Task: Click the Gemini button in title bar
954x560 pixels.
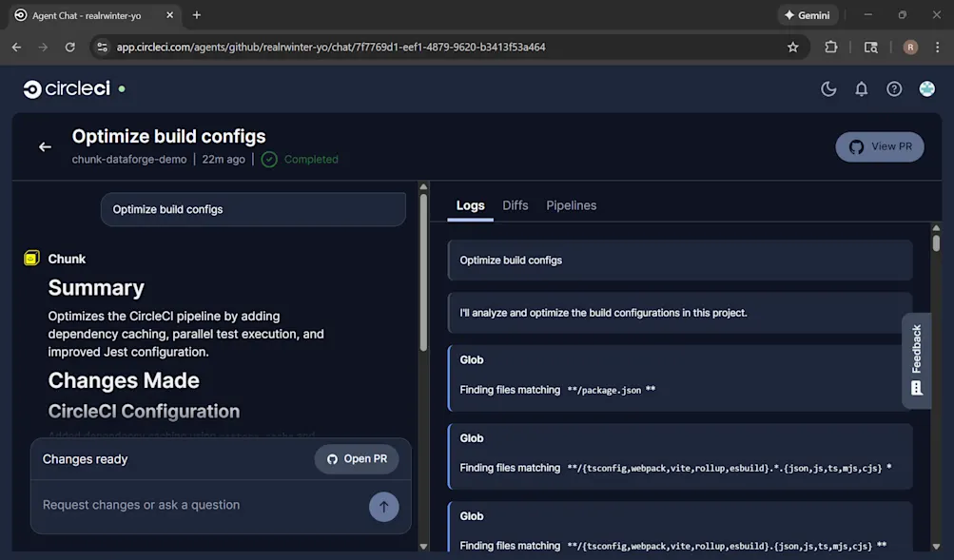Action: 808,15
